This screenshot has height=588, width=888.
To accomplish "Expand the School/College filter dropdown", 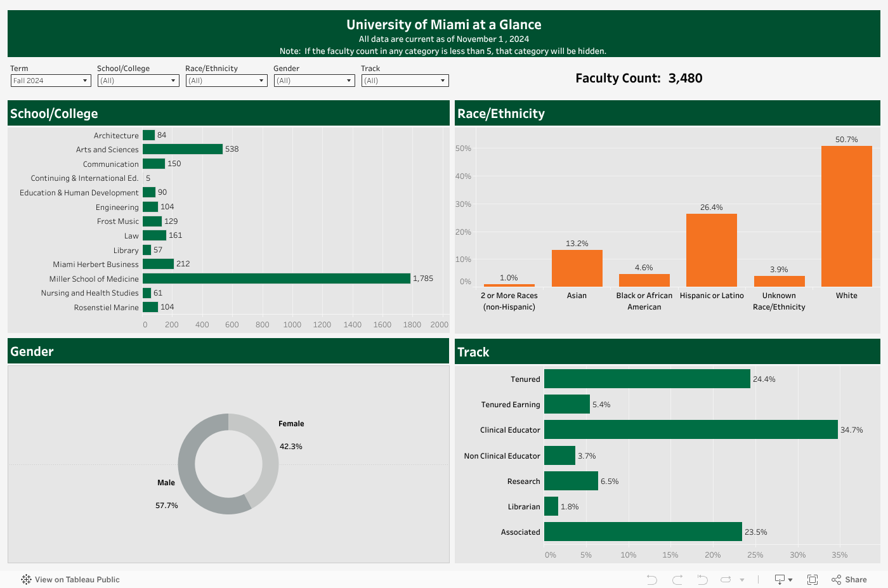I will click(138, 81).
